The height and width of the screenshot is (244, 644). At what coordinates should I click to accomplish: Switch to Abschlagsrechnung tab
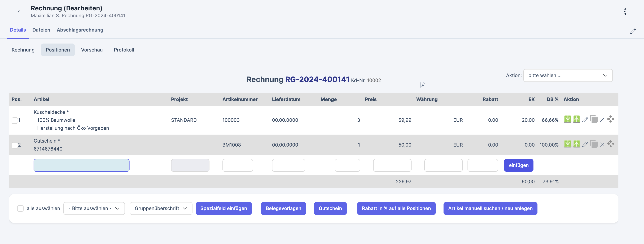click(x=80, y=30)
